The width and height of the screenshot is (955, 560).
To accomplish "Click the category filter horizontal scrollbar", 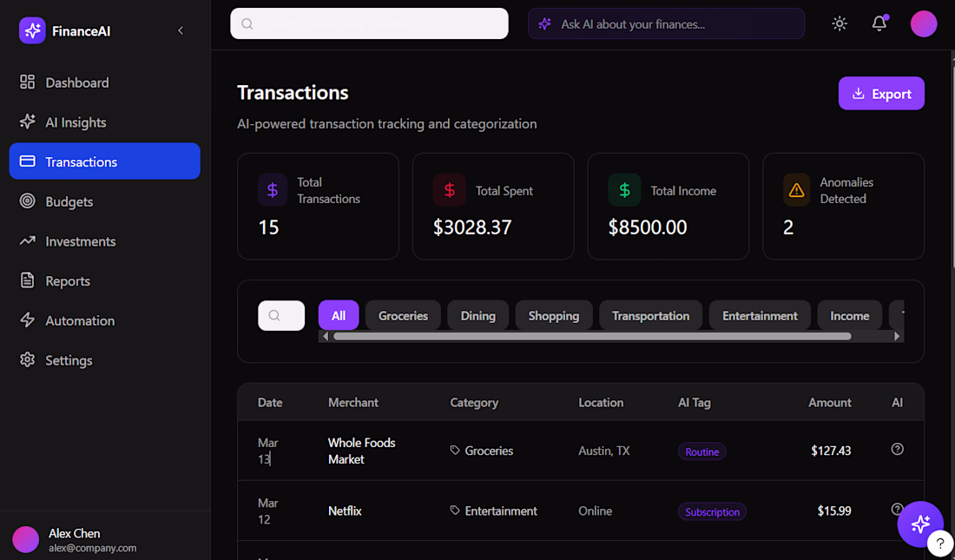I will [x=591, y=336].
